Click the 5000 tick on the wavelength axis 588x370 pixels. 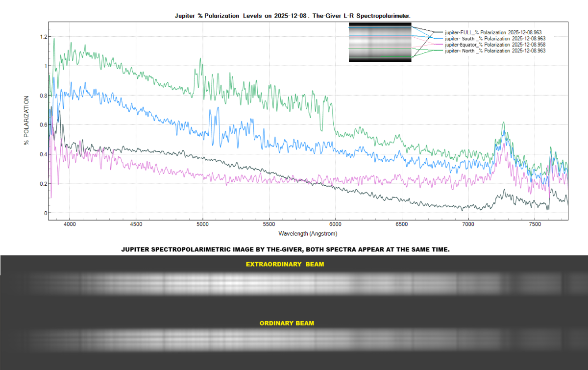pyautogui.click(x=202, y=223)
